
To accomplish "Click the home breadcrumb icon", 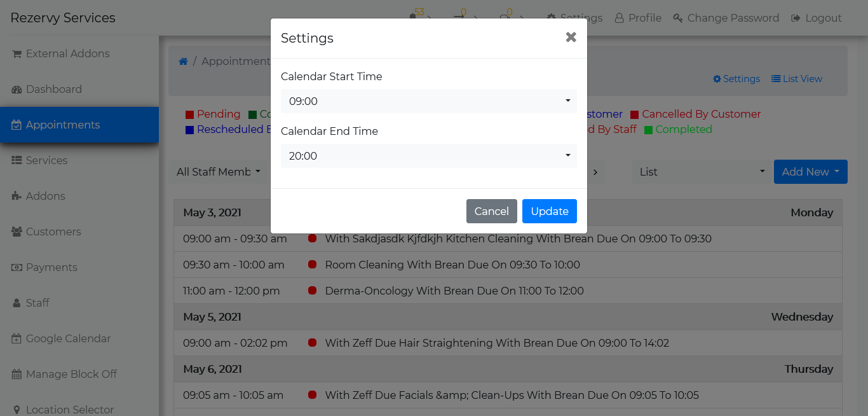I will (x=184, y=60).
